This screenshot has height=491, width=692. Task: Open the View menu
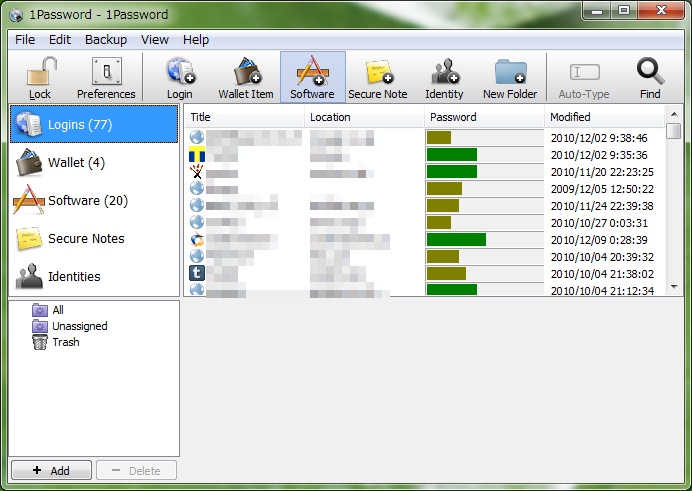(x=154, y=40)
